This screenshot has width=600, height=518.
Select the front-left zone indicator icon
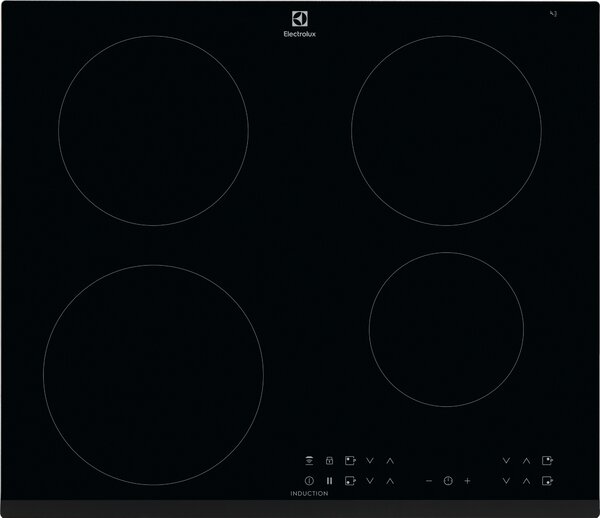click(350, 481)
